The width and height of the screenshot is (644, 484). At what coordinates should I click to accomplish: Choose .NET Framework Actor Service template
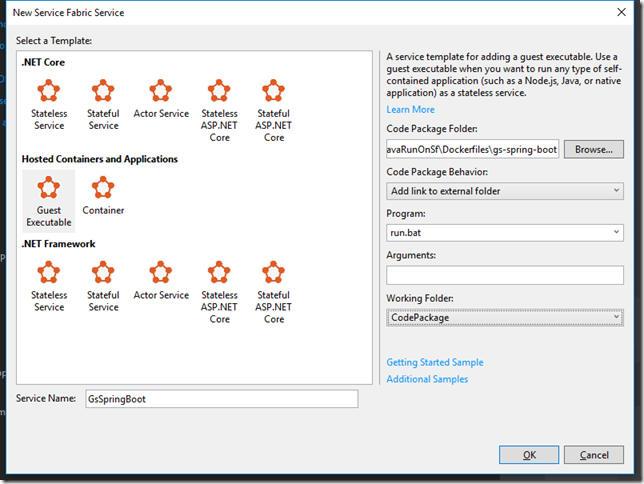[161, 280]
